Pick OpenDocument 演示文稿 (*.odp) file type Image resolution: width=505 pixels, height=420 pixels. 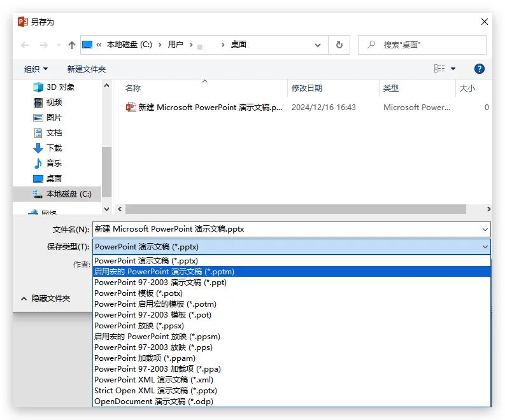(153, 402)
